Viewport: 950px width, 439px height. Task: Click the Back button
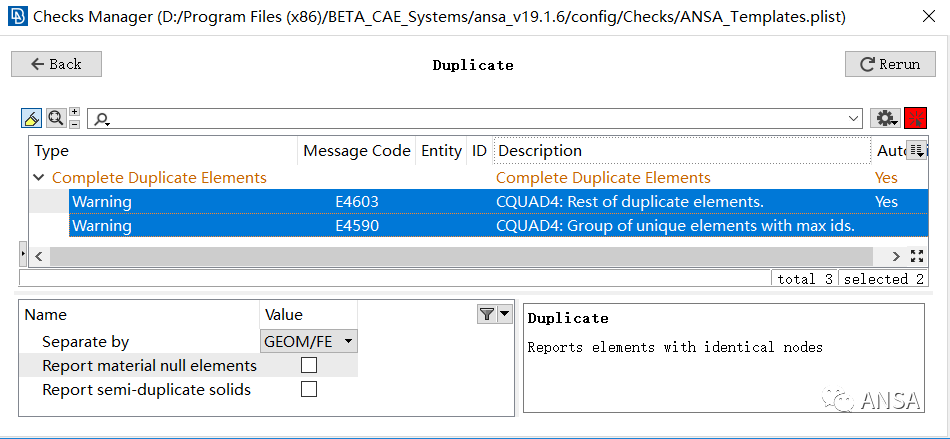point(56,64)
